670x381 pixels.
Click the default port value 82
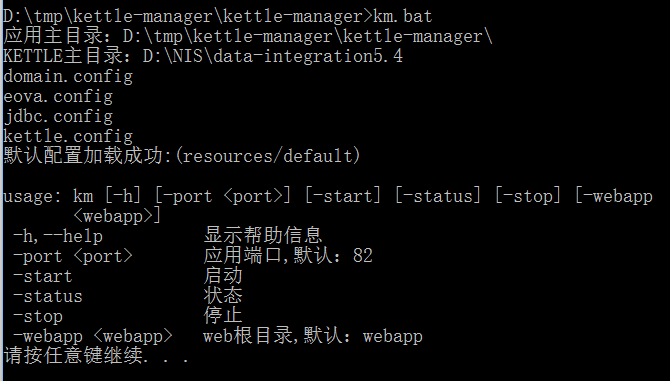point(363,256)
